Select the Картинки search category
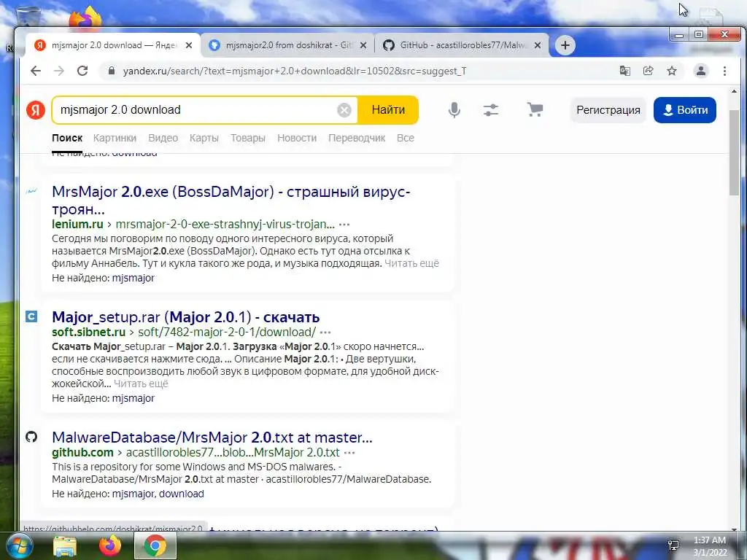 coord(115,138)
